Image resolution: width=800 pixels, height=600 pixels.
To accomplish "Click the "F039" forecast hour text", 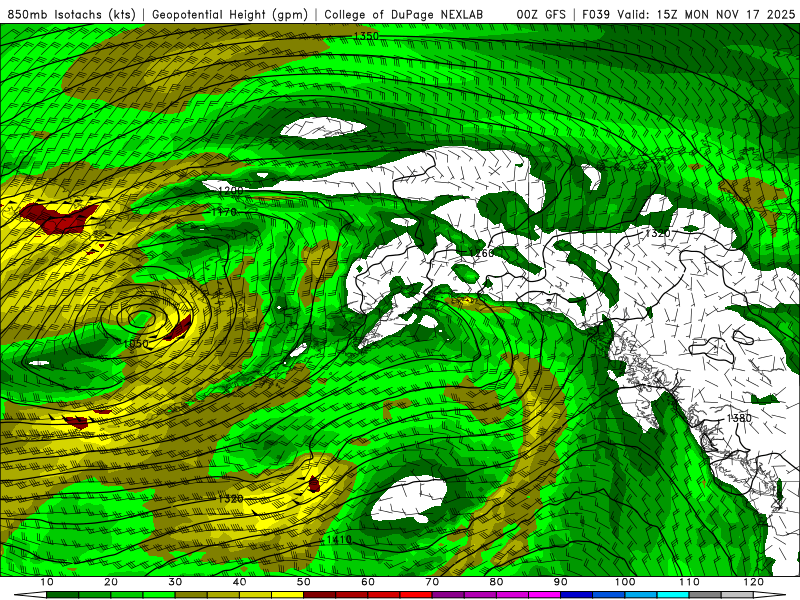I will (596, 15).
